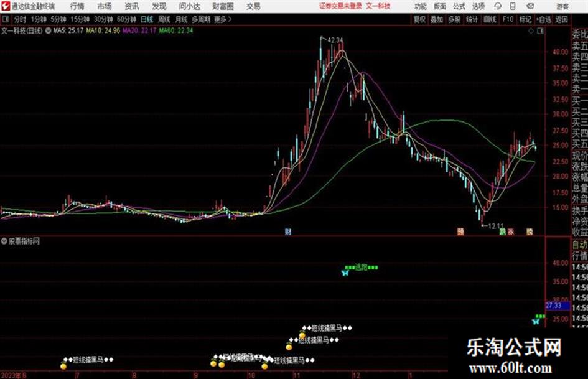This screenshot has width=588, height=379.
Task: Open the 行情 menu
Action: [x=77, y=6]
